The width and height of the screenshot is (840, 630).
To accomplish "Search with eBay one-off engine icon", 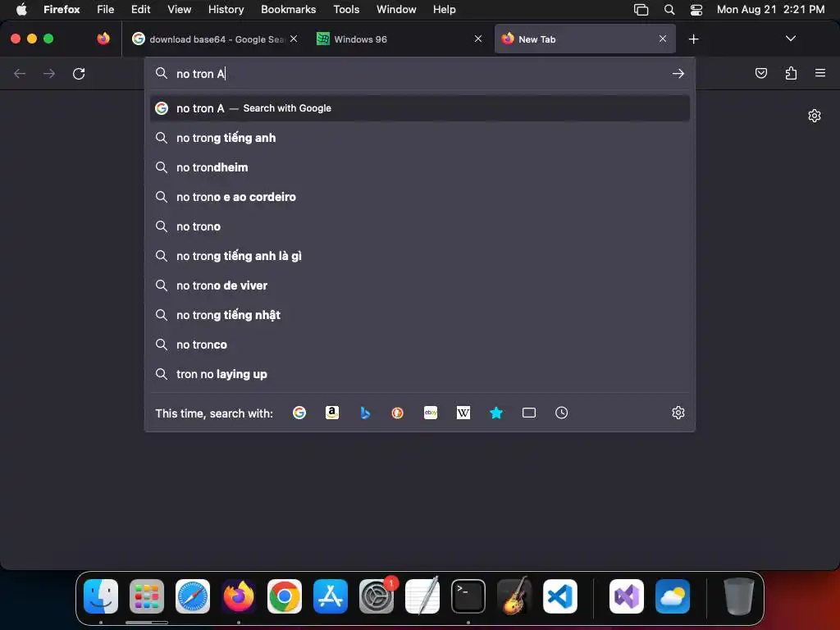I will pos(431,413).
